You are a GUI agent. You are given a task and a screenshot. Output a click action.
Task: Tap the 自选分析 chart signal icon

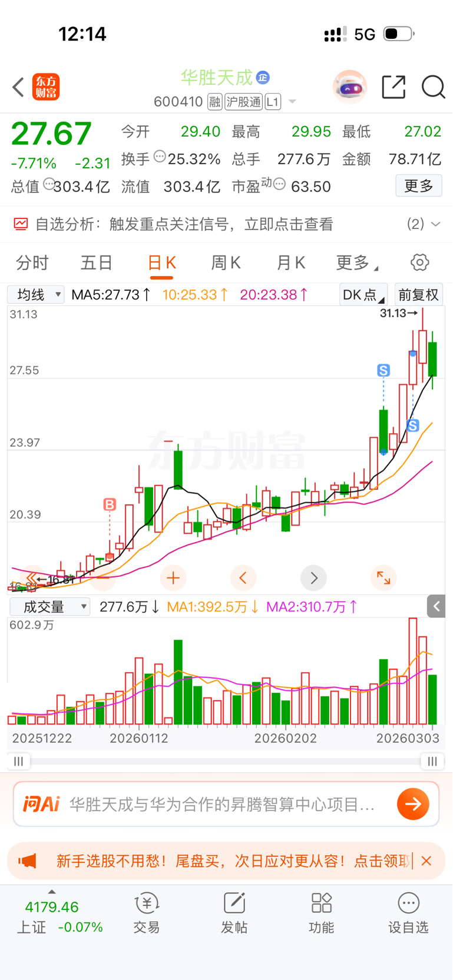coord(21,224)
